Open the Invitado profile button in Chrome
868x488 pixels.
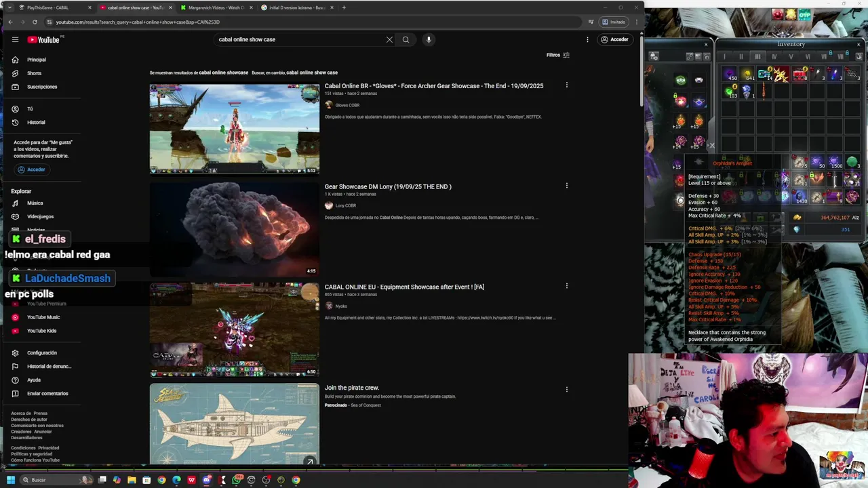click(614, 22)
